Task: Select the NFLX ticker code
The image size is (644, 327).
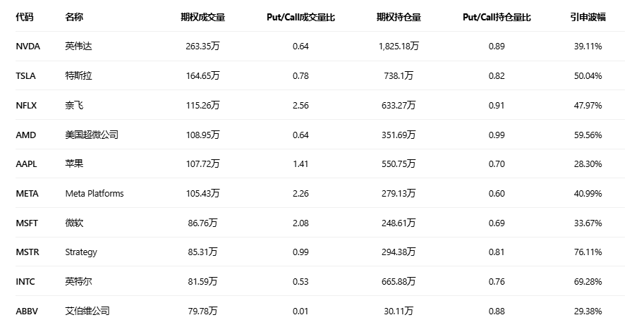Action: tap(26, 106)
